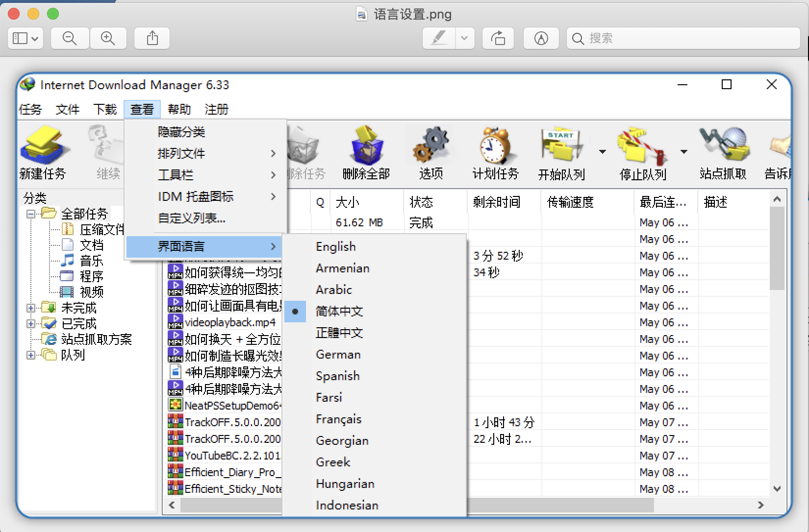Open the 下载 menu
The width and height of the screenshot is (809, 532).
105,109
